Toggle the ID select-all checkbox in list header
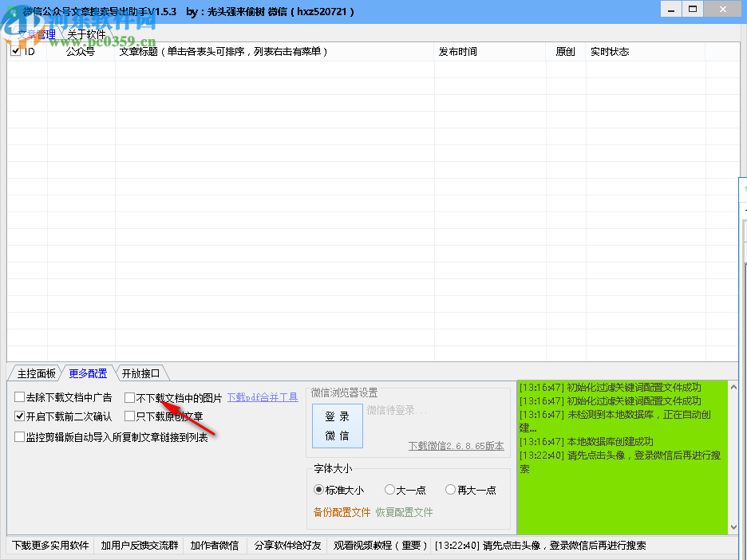747x560 pixels. (15, 50)
